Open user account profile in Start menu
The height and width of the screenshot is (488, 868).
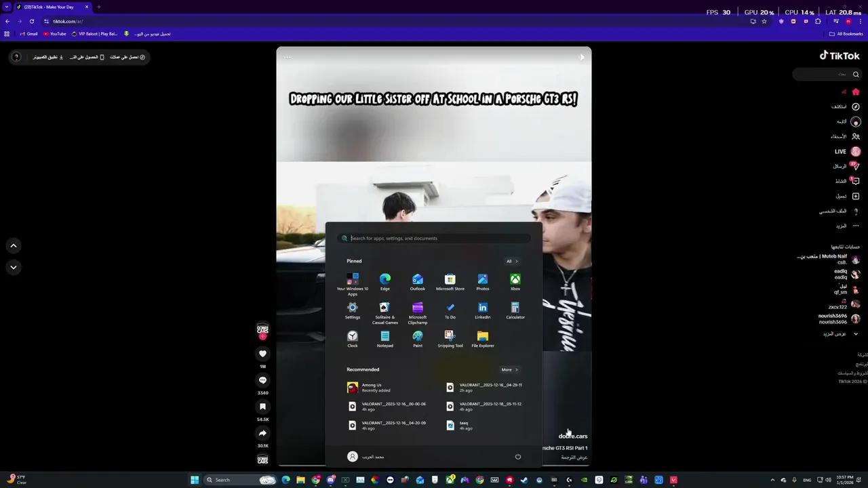coord(366,457)
